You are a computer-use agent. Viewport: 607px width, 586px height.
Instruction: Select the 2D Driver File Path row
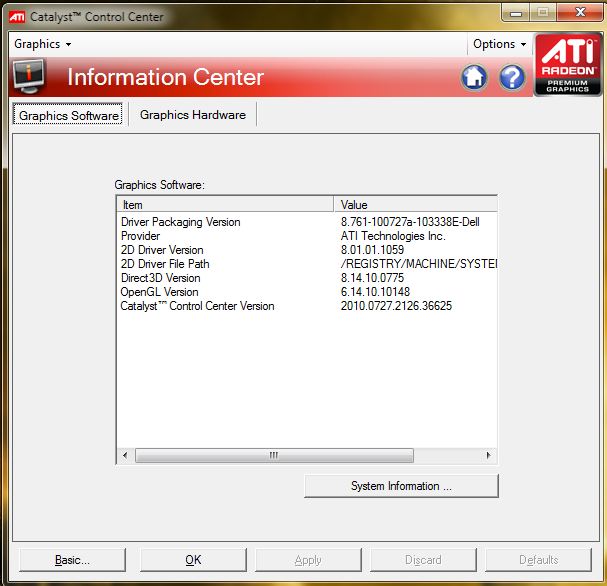[307, 264]
